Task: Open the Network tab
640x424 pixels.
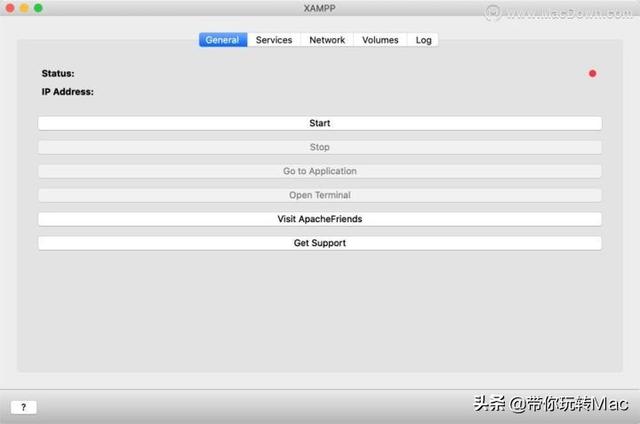Action: click(327, 40)
